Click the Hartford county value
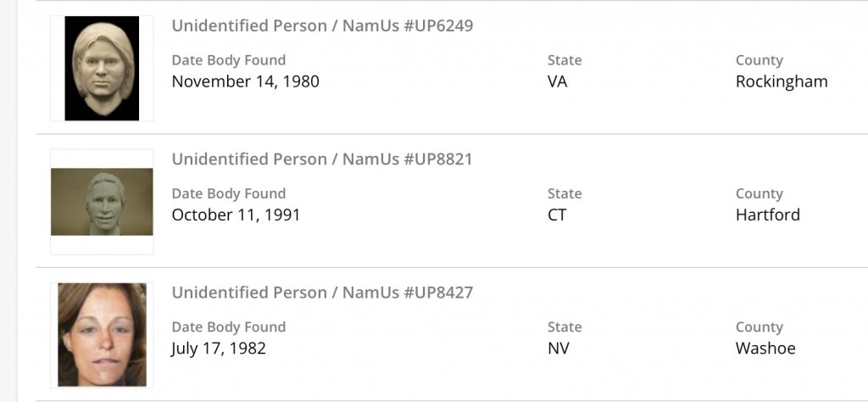 tap(768, 215)
